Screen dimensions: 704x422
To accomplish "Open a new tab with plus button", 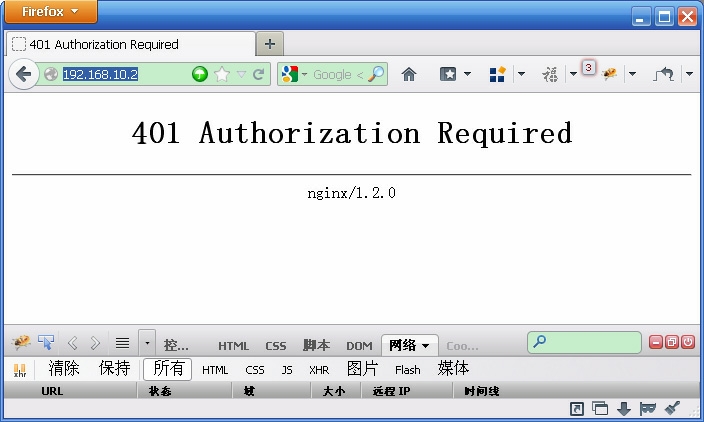I will click(x=270, y=44).
